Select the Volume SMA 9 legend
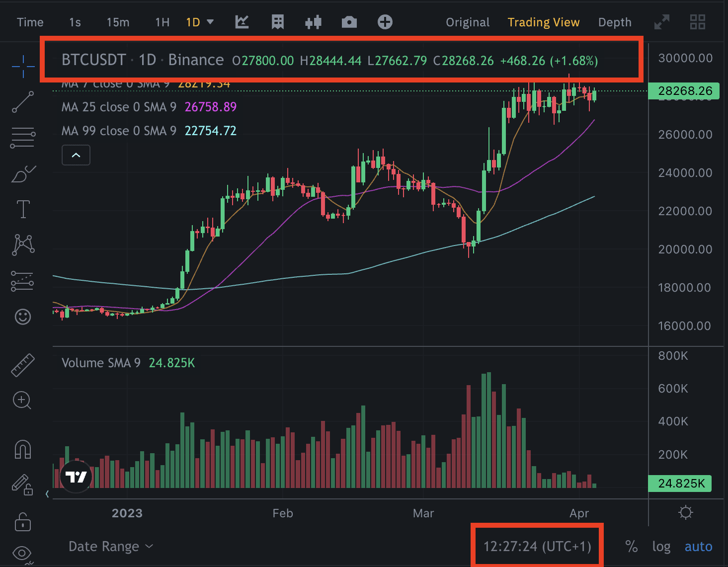This screenshot has height=567, width=728. pos(128,363)
